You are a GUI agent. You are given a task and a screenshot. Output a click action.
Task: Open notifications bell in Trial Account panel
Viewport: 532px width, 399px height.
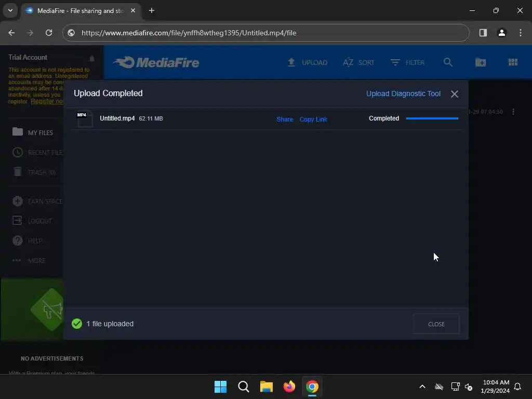[x=92, y=58]
